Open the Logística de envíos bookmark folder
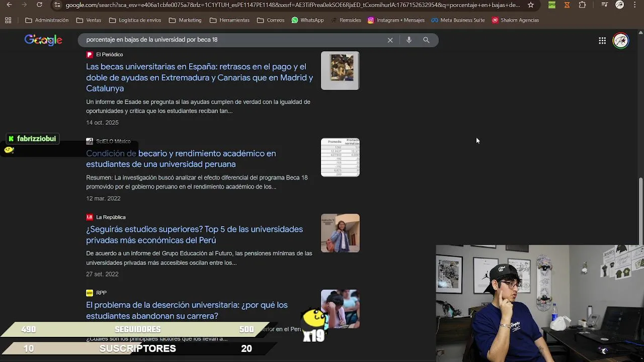This screenshot has height=362, width=644. tap(135, 20)
